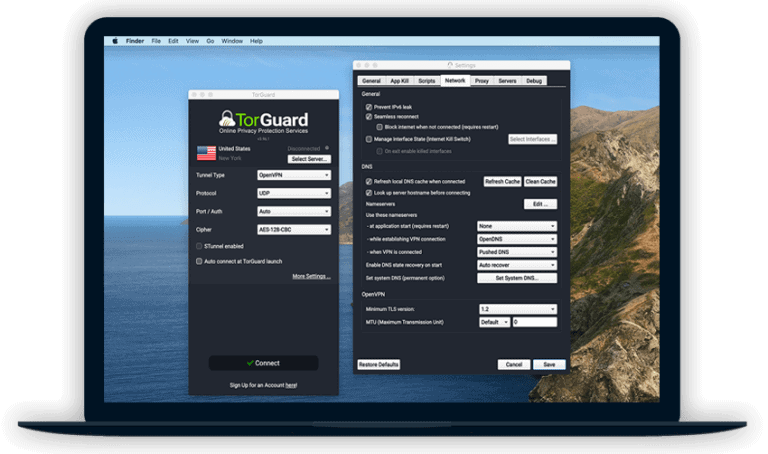
Task: Open the when VPN is connected dropdown
Action: [x=517, y=252]
